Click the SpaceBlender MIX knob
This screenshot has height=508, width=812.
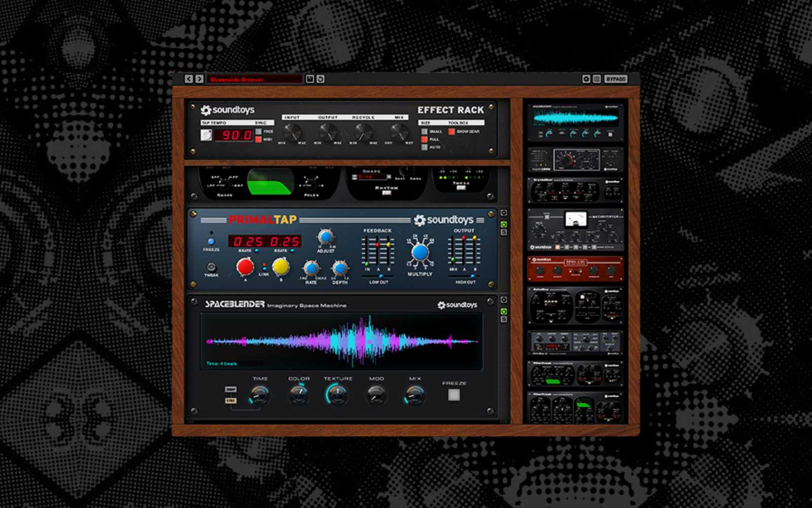(x=415, y=395)
